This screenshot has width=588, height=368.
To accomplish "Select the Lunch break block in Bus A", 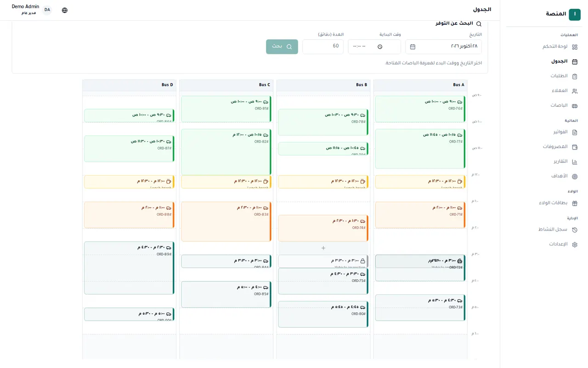I will click(x=420, y=182).
